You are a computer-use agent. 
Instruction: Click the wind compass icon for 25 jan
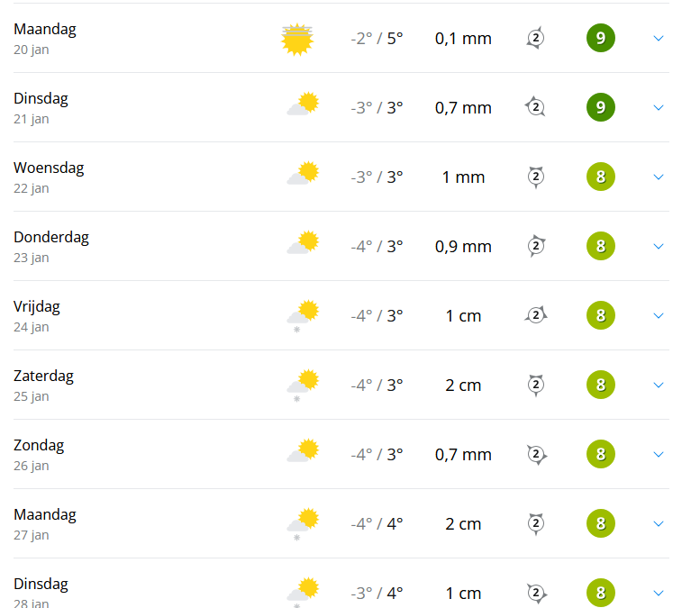tap(536, 386)
